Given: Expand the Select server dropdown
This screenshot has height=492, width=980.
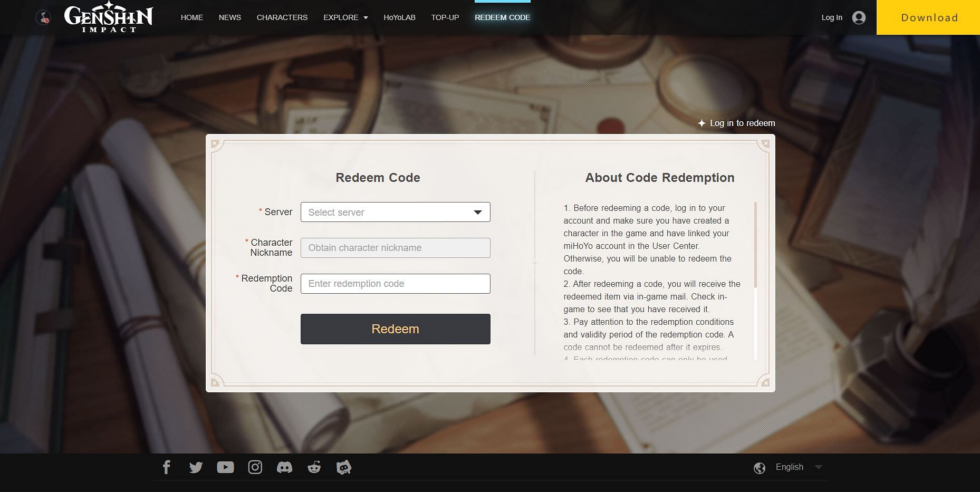Looking at the screenshot, I should 395,212.
